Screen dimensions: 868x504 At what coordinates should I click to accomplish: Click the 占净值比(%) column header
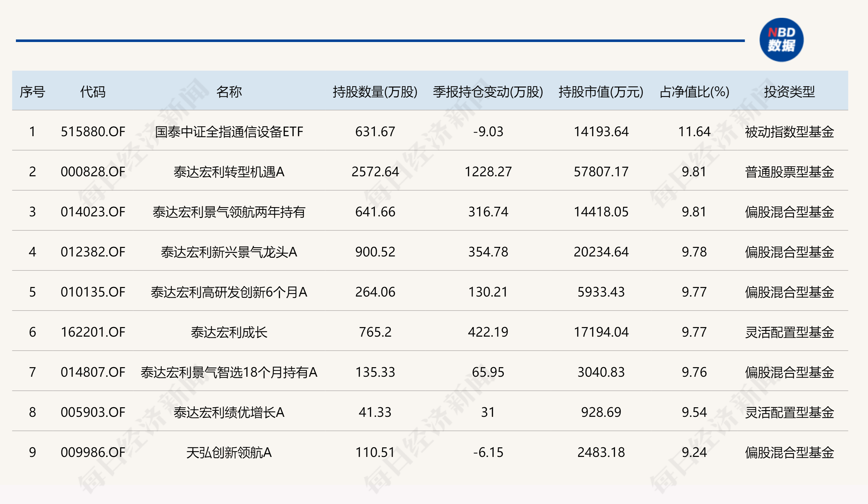point(694,92)
